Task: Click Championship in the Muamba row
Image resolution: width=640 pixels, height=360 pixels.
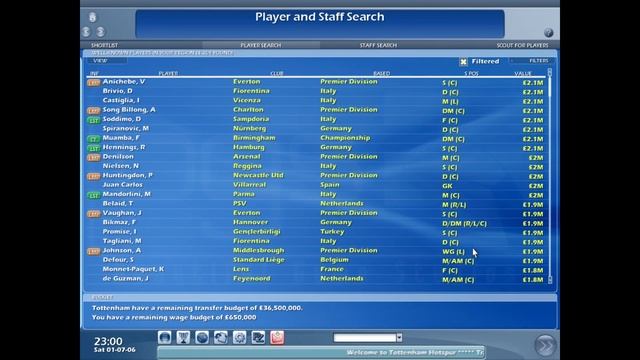Action: [345, 138]
